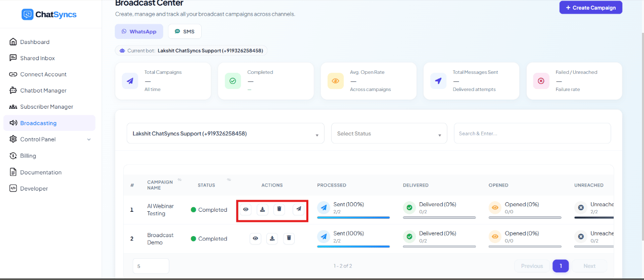Click the Delivered column header
This screenshot has height=280, width=644.
click(416, 185)
